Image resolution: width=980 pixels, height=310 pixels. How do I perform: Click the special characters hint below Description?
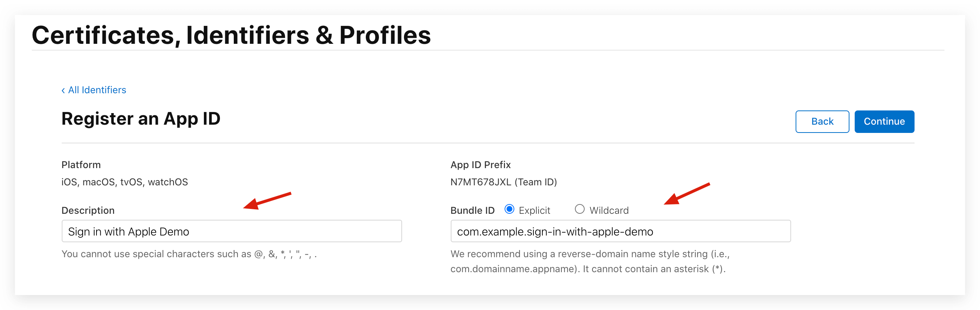coord(189,254)
